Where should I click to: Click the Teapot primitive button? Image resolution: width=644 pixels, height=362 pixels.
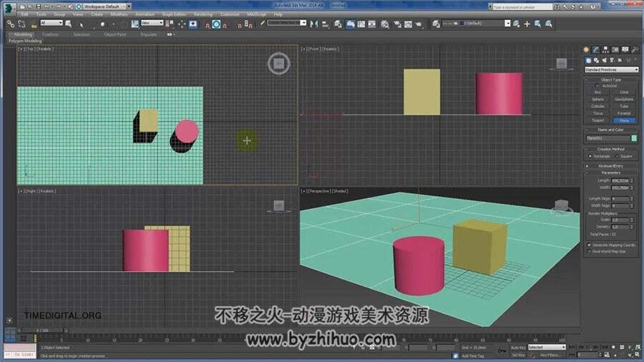tap(597, 120)
